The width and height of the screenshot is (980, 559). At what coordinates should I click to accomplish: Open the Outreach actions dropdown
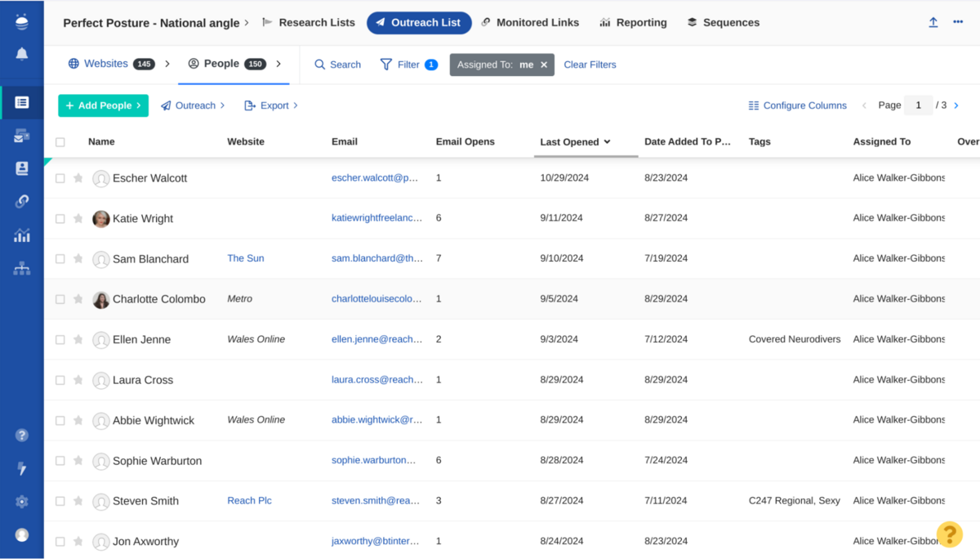[193, 105]
